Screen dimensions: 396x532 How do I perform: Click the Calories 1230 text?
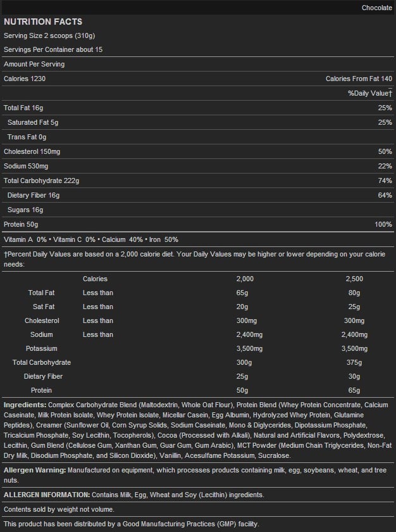pos(25,79)
